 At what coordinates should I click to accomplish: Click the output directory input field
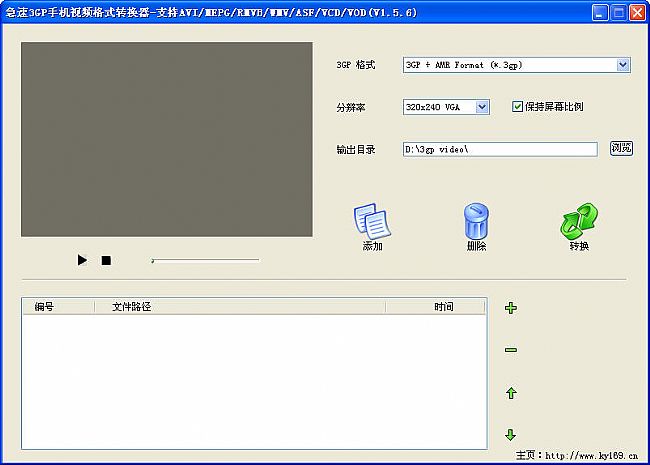coord(500,149)
